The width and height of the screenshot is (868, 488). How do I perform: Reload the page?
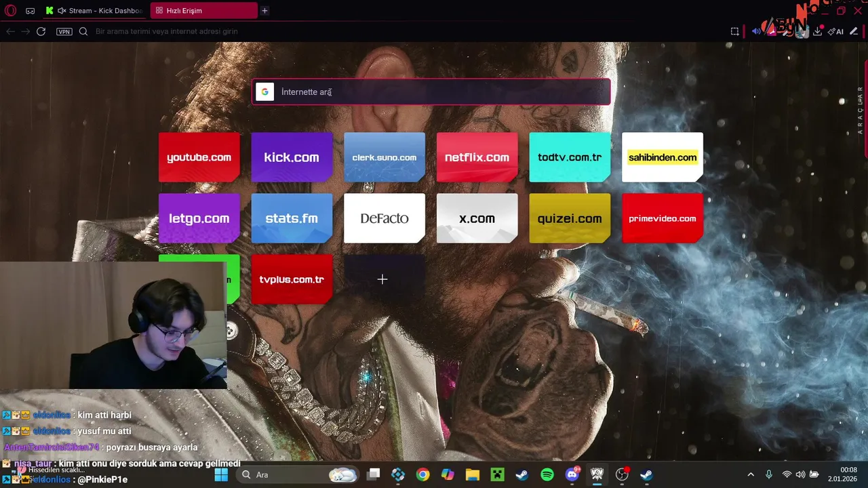(x=41, y=31)
